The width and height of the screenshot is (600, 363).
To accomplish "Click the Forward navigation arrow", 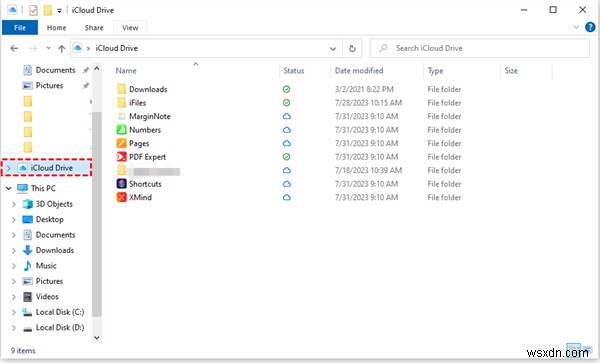I will pyautogui.click(x=33, y=48).
